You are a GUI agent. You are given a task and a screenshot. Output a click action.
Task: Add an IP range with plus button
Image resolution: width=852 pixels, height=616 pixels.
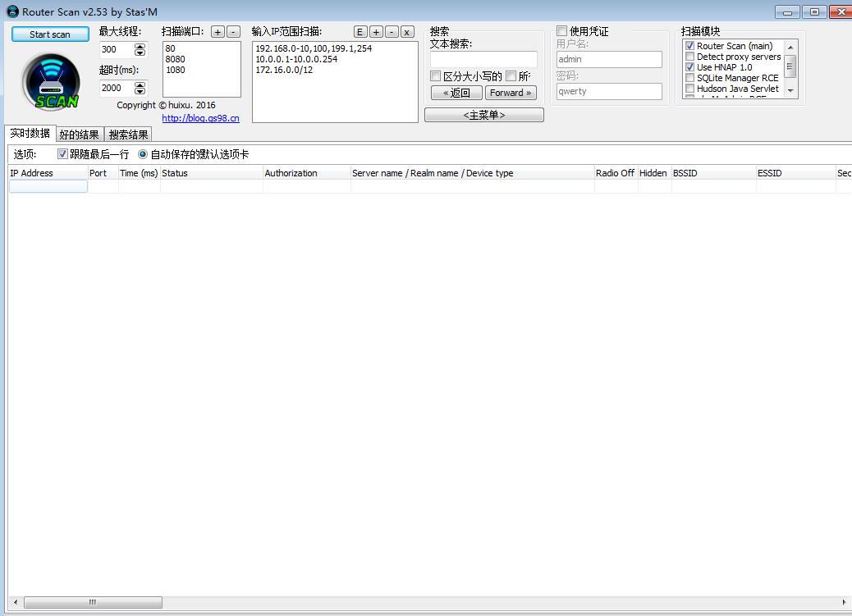376,32
